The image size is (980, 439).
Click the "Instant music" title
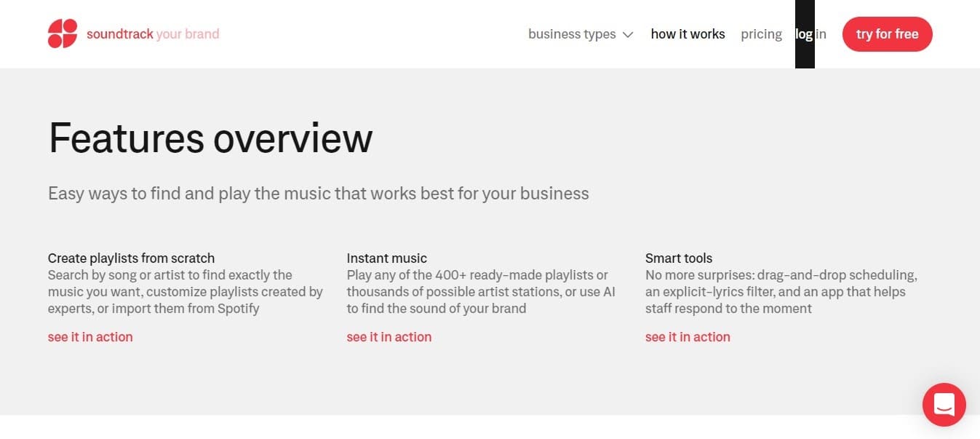pyautogui.click(x=386, y=258)
